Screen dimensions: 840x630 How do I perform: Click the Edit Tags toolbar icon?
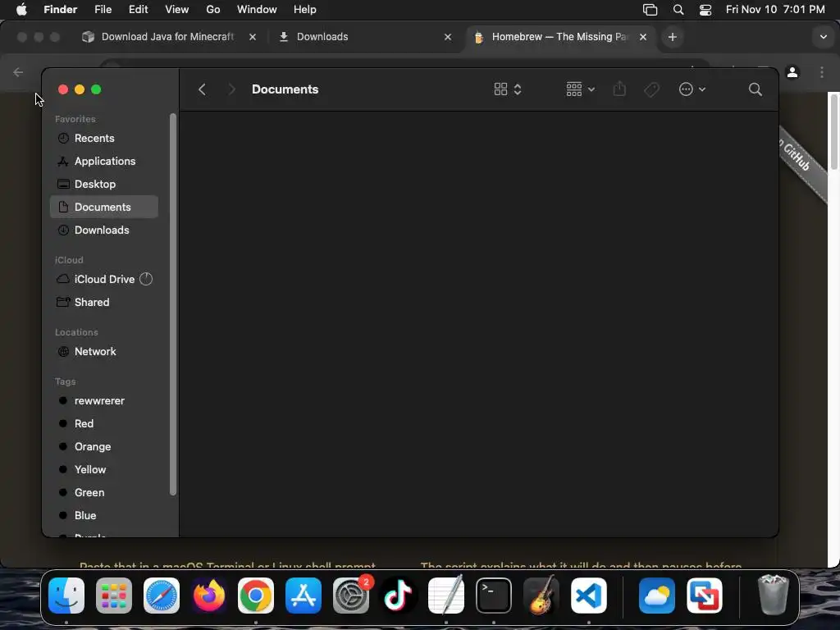click(651, 89)
